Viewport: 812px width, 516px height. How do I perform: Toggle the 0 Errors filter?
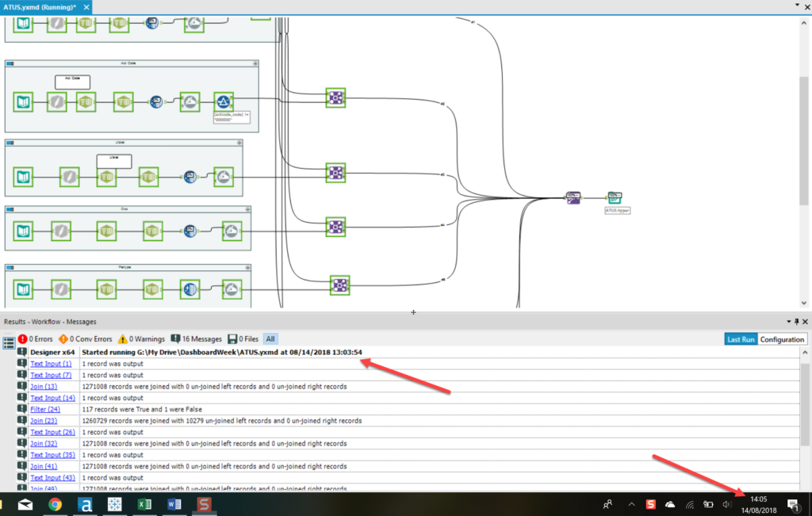(x=35, y=339)
